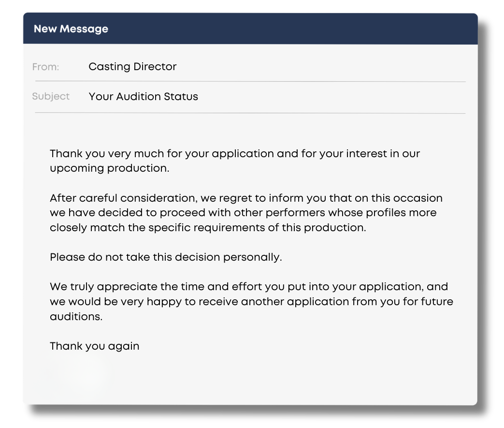
Task: Click the "From:" field label
Action: pos(45,67)
